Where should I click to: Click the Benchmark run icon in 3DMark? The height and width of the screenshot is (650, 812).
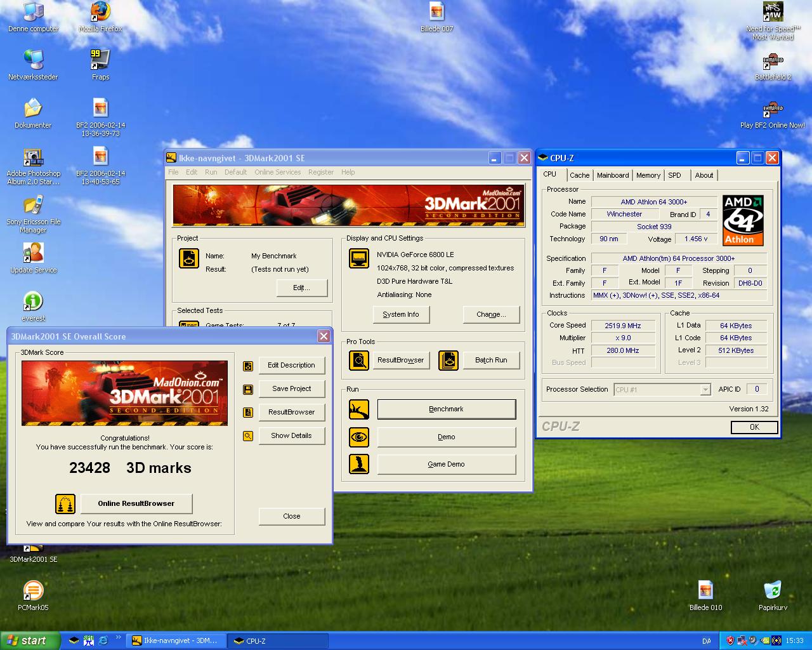pos(359,409)
